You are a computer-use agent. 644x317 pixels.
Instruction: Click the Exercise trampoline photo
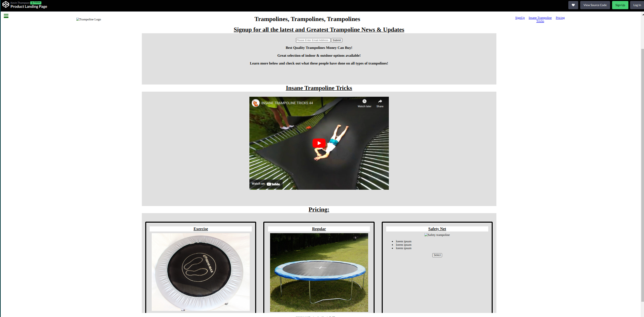pyautogui.click(x=201, y=272)
